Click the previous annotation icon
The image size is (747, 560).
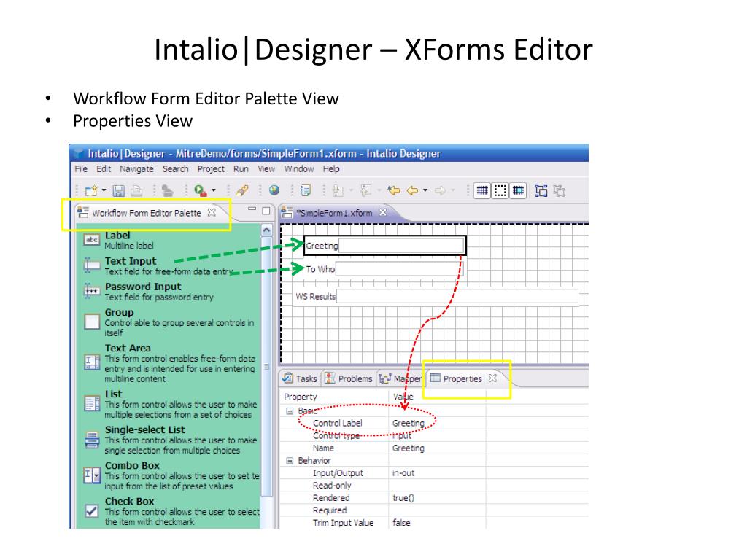pyautogui.click(x=366, y=191)
